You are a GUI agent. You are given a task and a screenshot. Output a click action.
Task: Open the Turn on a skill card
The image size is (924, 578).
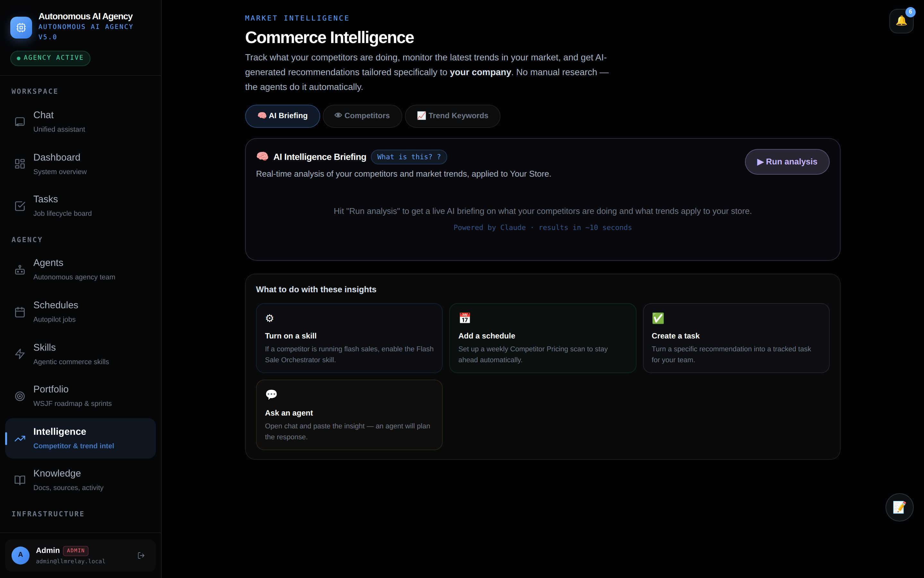(x=349, y=338)
